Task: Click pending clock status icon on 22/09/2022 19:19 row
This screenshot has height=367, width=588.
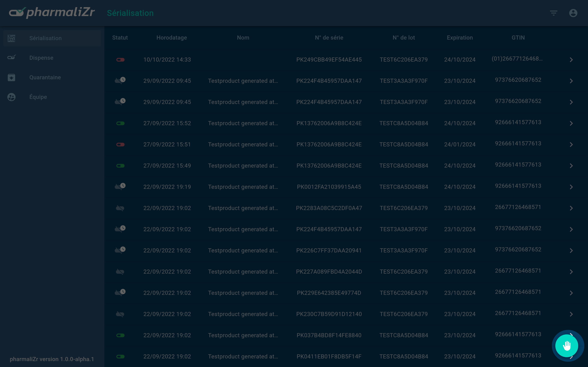Action: 120,186
